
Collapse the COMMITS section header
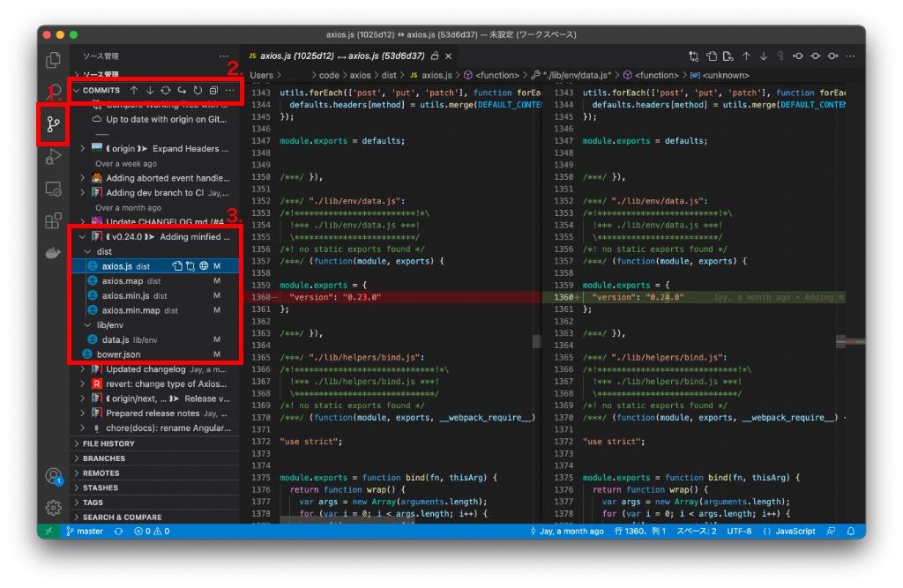pos(101,90)
